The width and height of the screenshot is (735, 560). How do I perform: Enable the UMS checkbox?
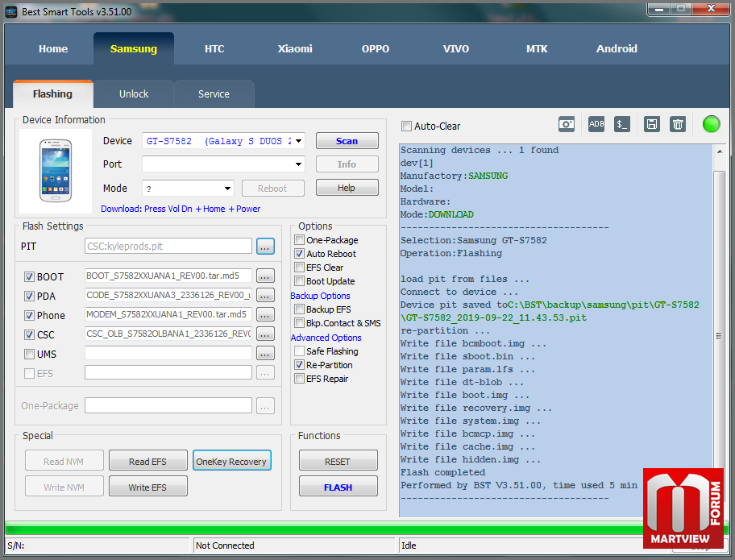[x=29, y=355]
